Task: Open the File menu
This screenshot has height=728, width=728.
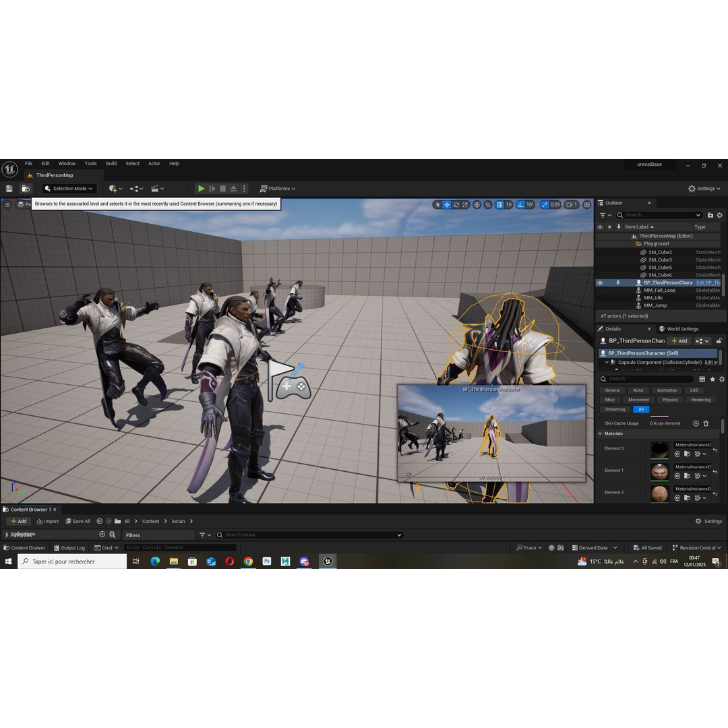Action: click(28, 163)
